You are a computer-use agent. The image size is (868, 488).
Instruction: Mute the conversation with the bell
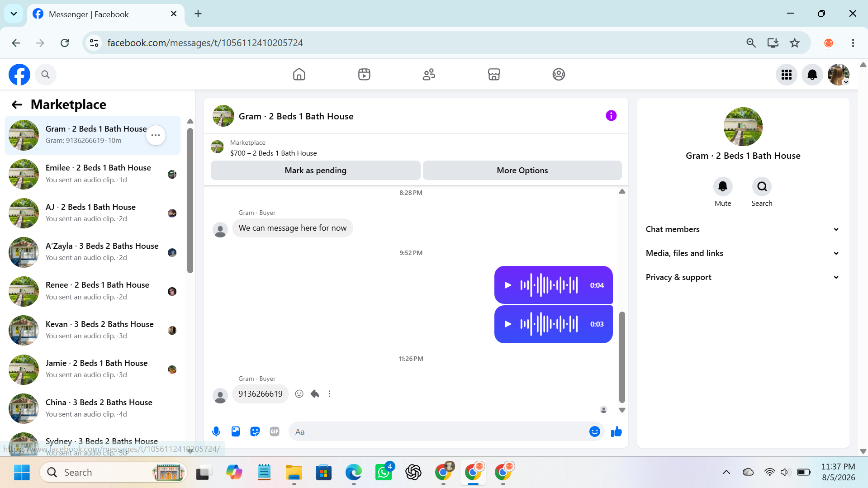point(723,186)
